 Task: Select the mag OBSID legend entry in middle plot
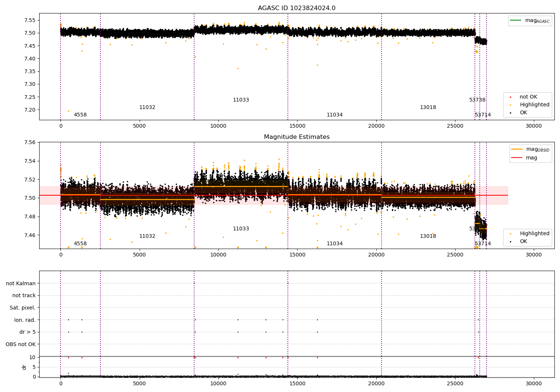[531, 149]
